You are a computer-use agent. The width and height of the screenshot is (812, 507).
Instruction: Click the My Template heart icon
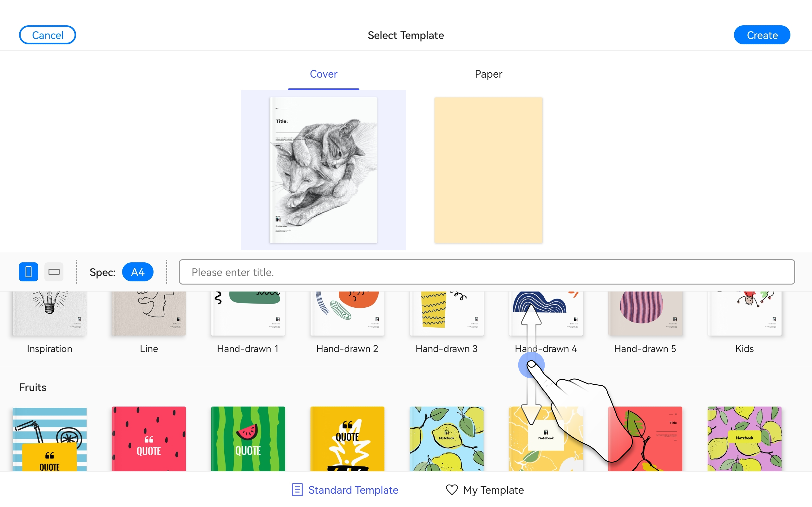(x=452, y=490)
